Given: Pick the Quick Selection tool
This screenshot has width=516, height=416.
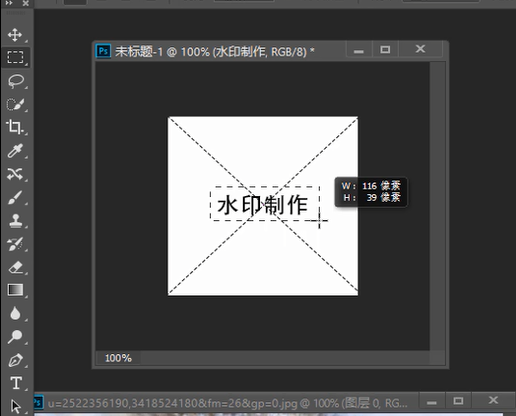Looking at the screenshot, I should coord(15,104).
